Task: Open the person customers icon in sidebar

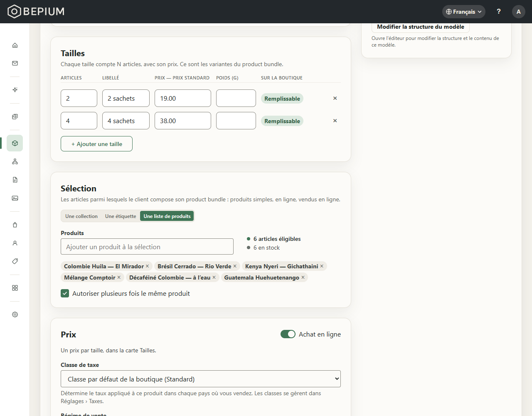Action: coord(15,243)
